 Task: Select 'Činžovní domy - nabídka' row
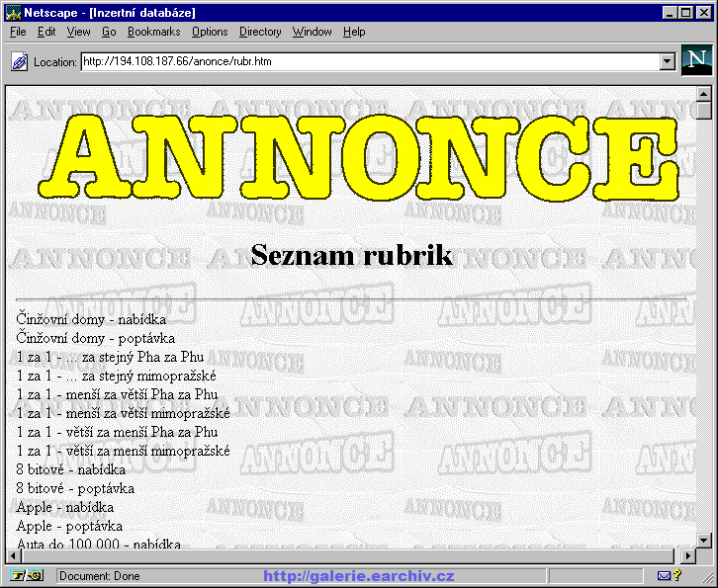91,319
